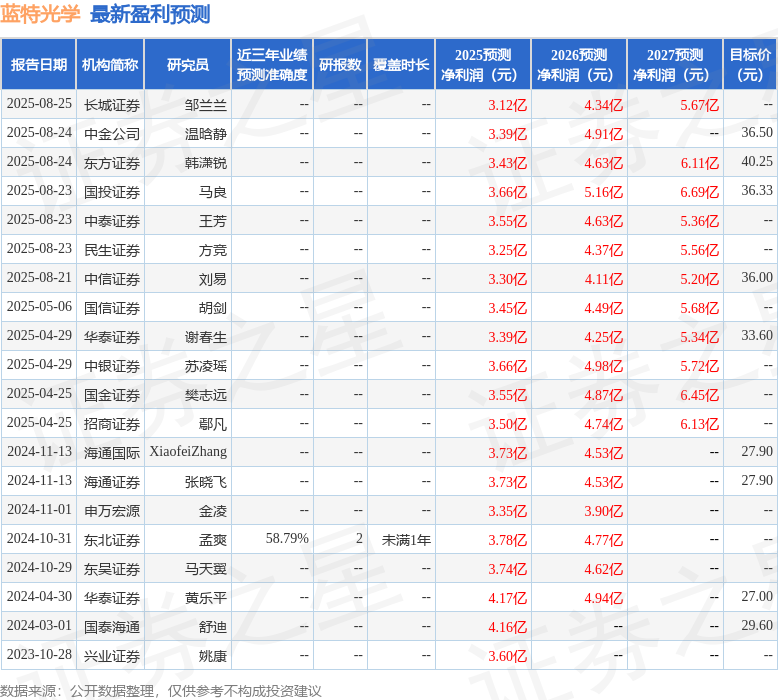This screenshot has width=778, height=700.
Task: Click researcher name 黄乐平
Action: click(205, 598)
